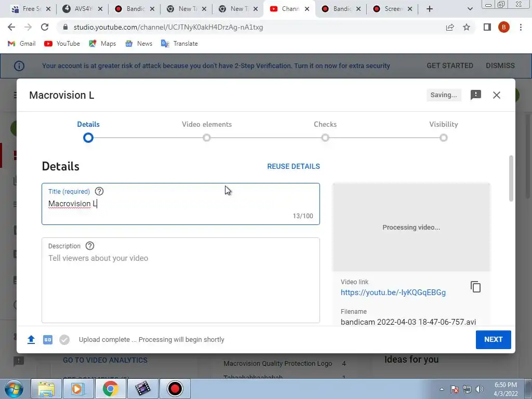Close the Free Sc browser tab
Screen dimensions: 532x399
tap(48, 9)
